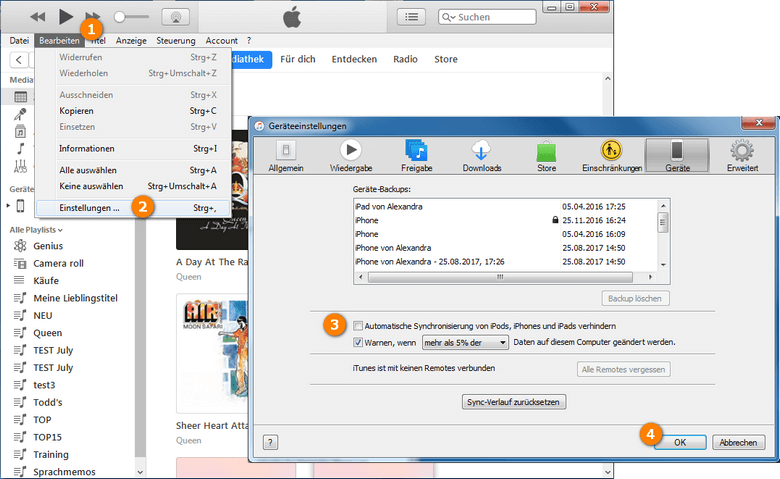Open the Anzeige menu
The height and width of the screenshot is (479, 780).
131,41
